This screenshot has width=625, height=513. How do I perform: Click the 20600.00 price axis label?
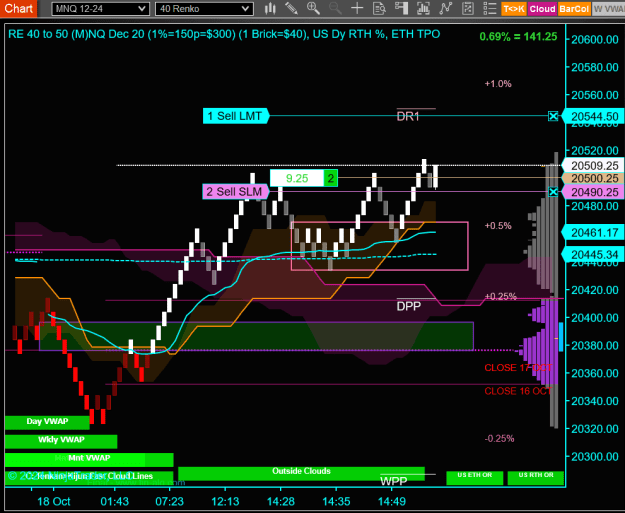pyautogui.click(x=595, y=39)
